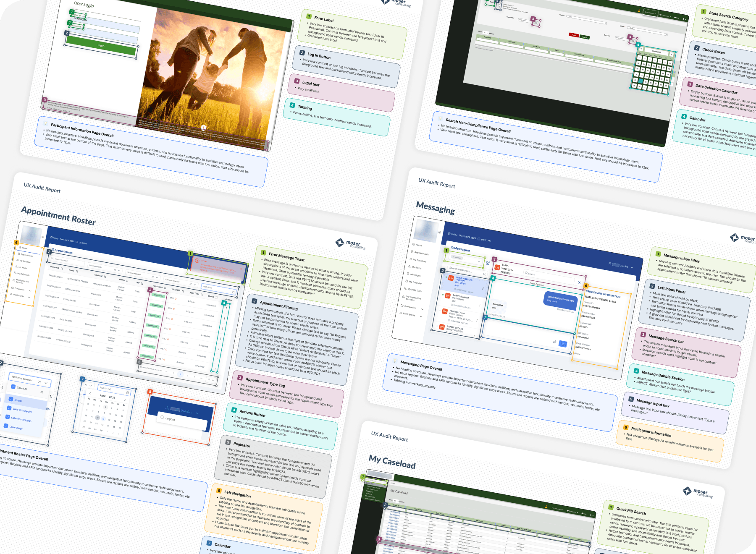Clear the 100 items selected dropdown with the X
This screenshot has width=756, height=554.
39,382
